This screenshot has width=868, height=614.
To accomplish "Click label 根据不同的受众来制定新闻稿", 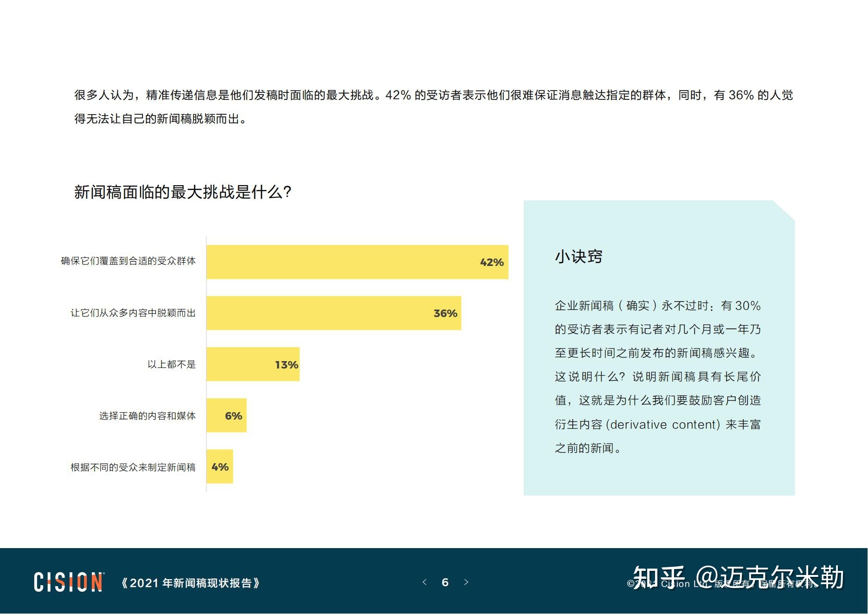I will coord(134,467).
